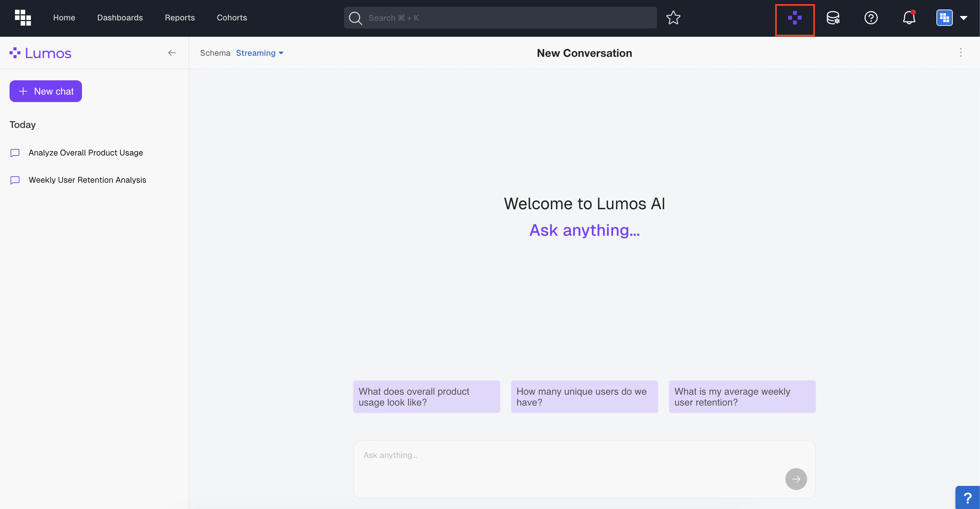The height and width of the screenshot is (509, 980).
Task: Open the help question mark icon
Action: [x=870, y=18]
